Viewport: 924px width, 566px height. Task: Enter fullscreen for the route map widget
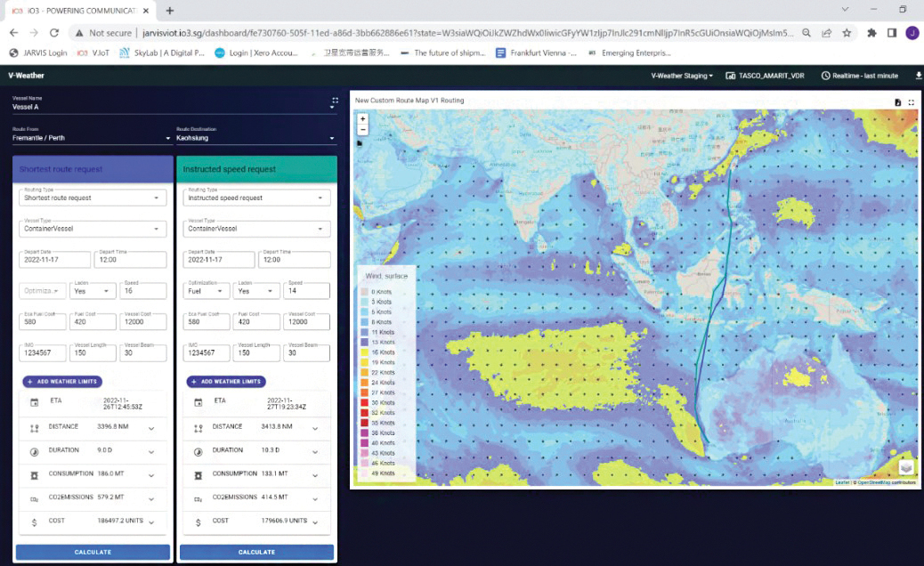(x=912, y=102)
